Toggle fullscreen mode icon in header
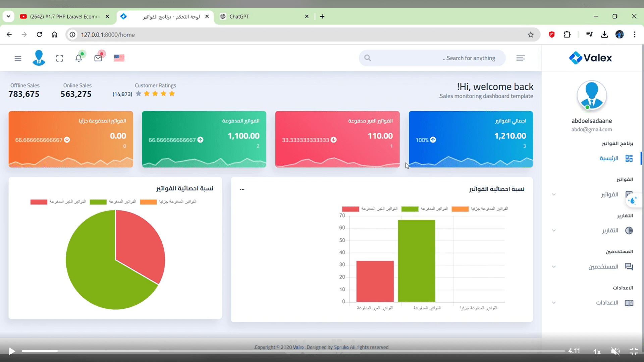Viewport: 644px width, 362px height. point(59,58)
